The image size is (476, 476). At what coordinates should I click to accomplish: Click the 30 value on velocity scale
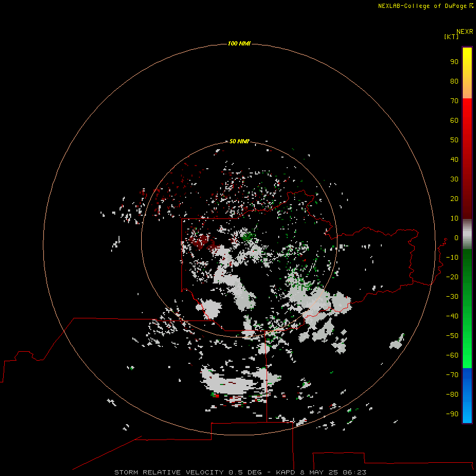click(454, 179)
